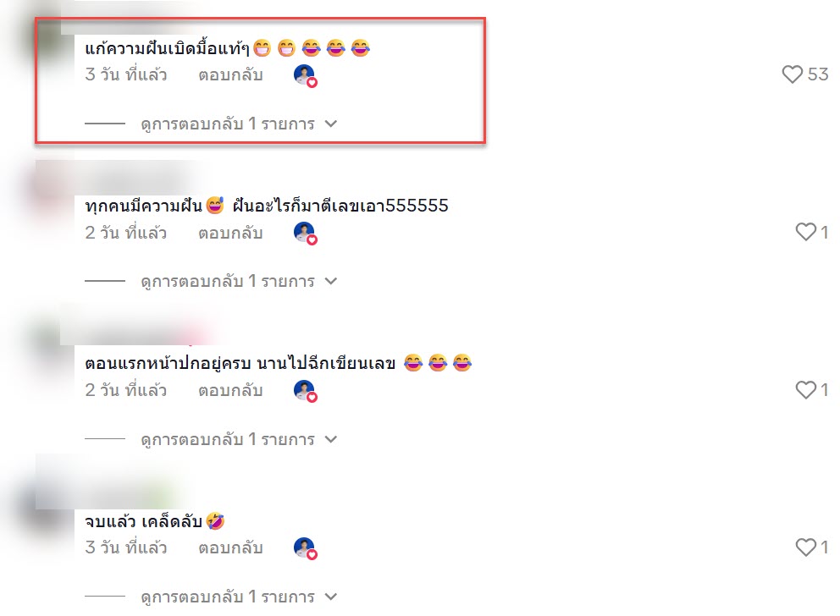
Task: Click comment text 'แก้ความฝันเบิดมื้อแท้ๆ'
Action: coord(167,48)
